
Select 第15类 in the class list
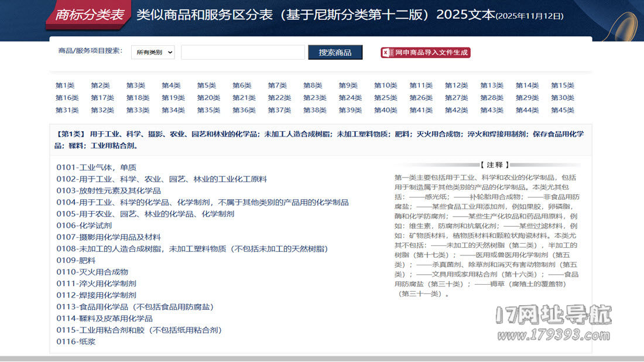tap(562, 86)
